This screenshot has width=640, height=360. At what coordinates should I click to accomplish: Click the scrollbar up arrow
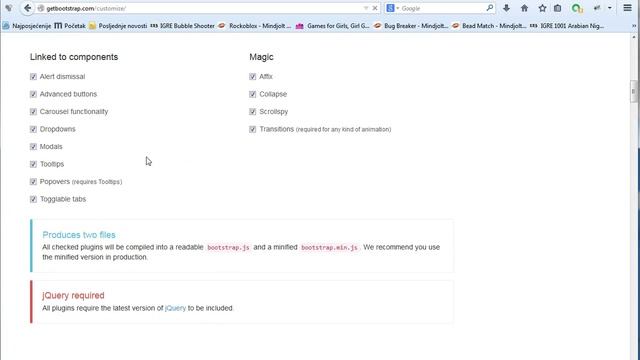coord(633,37)
